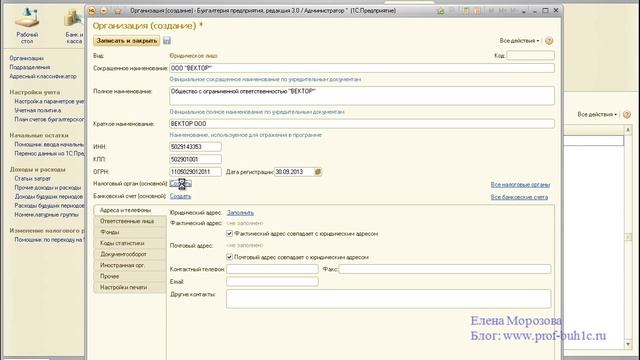Viewport: 640px width, 360px height.
Task: Uncheck Почтовый адрес совпадает с юридическим
Action: pyautogui.click(x=229, y=257)
